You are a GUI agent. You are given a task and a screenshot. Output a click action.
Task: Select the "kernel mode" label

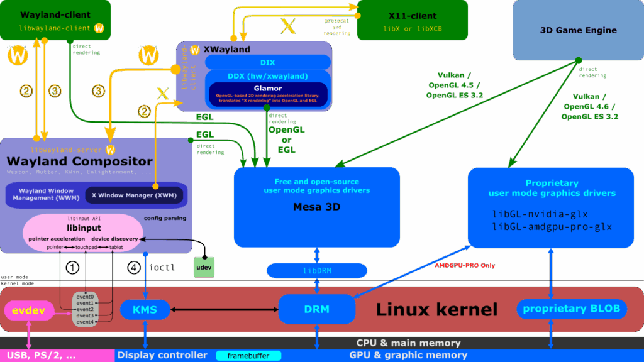click(17, 283)
